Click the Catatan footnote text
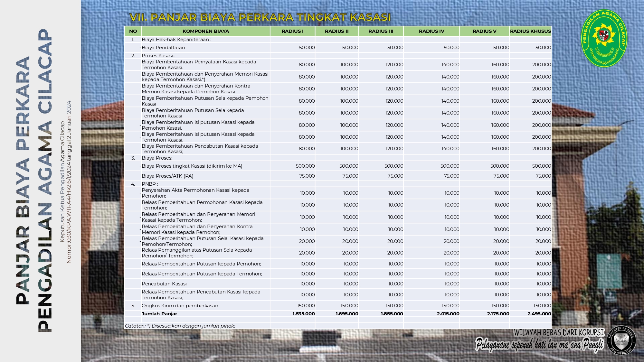644x362 pixels. 180,326
